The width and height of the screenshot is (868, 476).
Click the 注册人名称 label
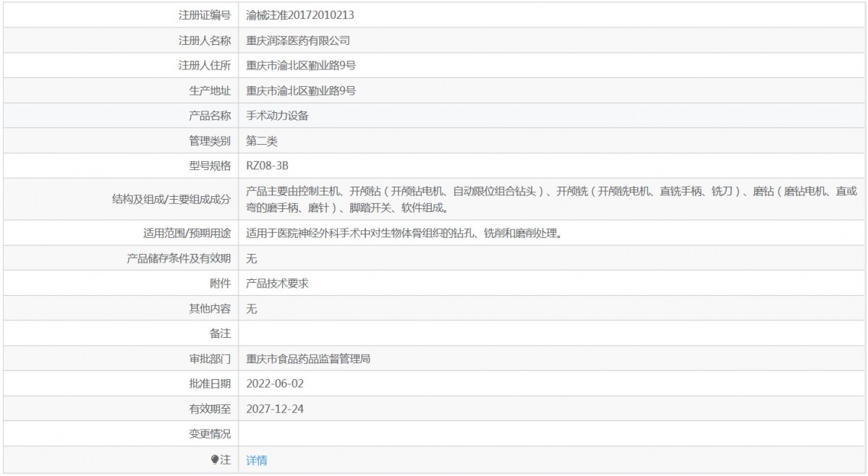(205, 40)
